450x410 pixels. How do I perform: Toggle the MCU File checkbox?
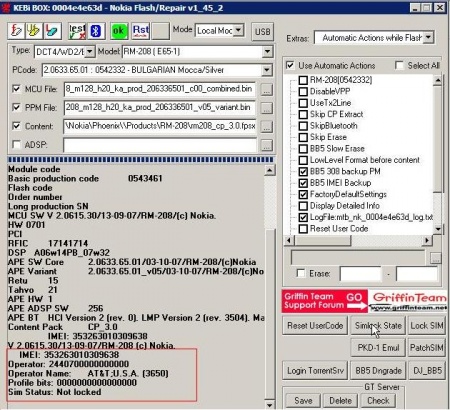tap(16, 89)
